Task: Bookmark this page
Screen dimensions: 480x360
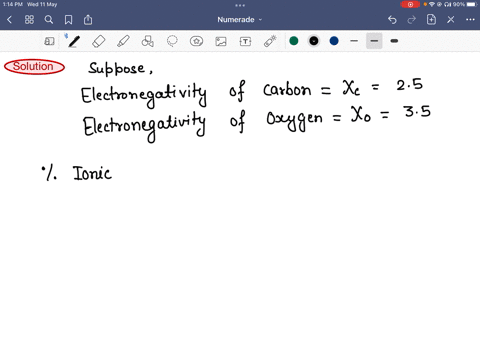Action: click(x=68, y=20)
